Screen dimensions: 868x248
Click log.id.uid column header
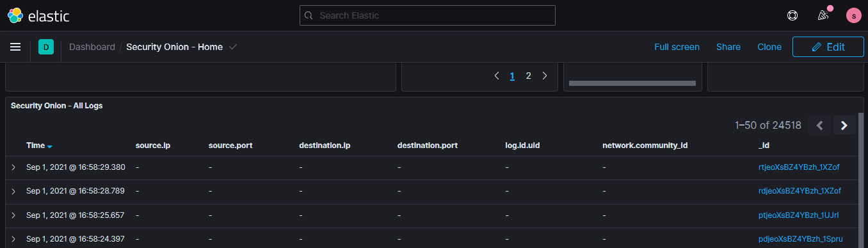point(522,145)
